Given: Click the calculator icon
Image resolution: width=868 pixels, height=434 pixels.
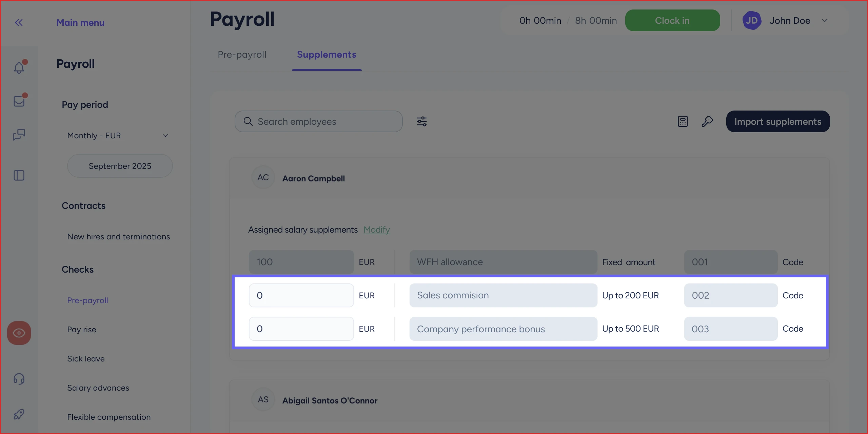Looking at the screenshot, I should coord(683,121).
